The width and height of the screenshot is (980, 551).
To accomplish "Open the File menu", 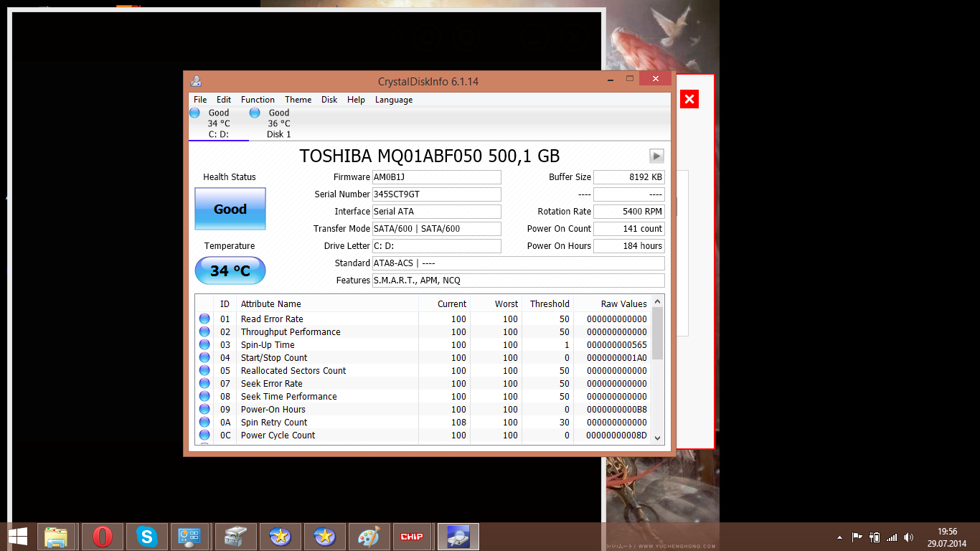I will [x=200, y=100].
